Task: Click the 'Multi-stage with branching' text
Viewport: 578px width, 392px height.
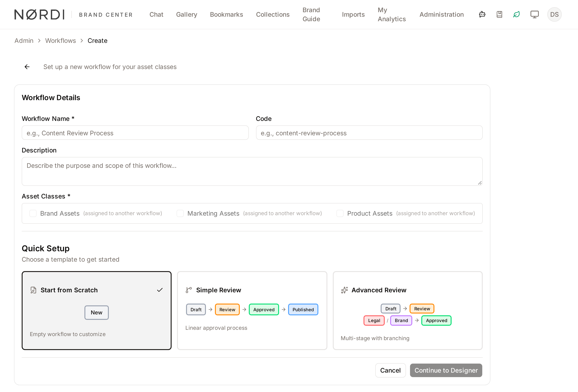Action: click(x=375, y=338)
